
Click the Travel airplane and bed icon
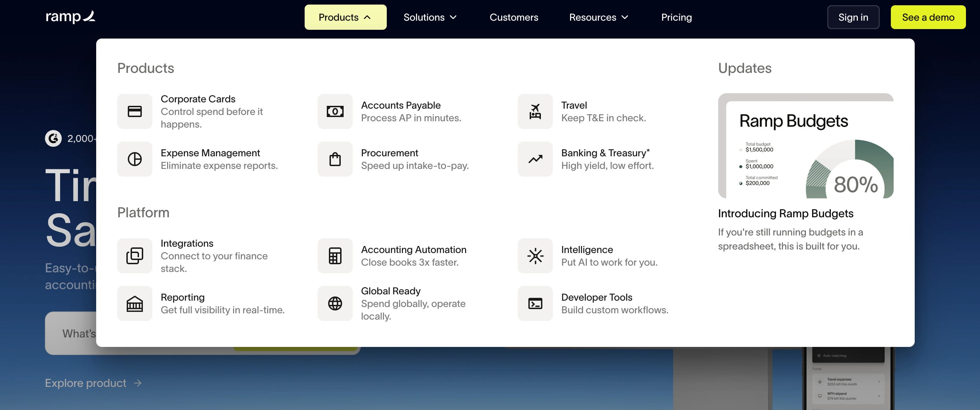[535, 111]
